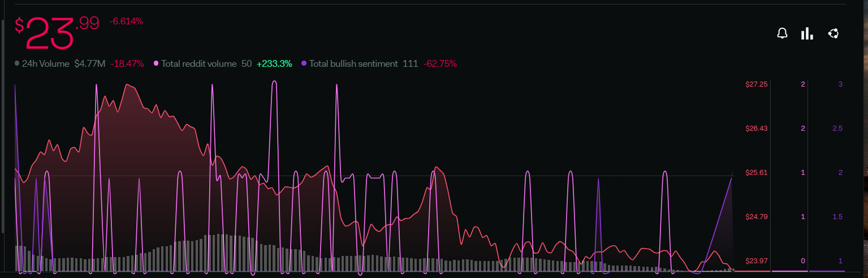Toggle the Total bullish sentiment legend
Viewport: 868px width, 278px height.
tap(349, 64)
